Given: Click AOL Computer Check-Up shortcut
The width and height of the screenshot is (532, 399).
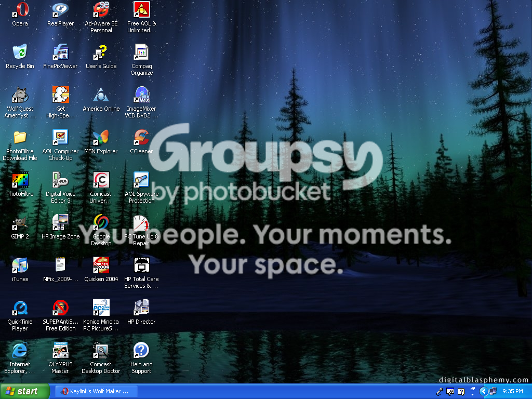Looking at the screenshot, I should click(60, 137).
